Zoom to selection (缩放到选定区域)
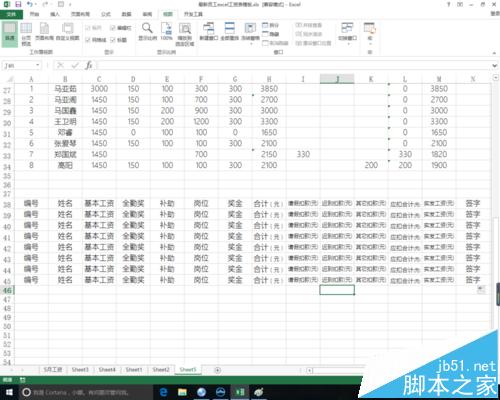The image size is (500, 400). click(x=185, y=34)
